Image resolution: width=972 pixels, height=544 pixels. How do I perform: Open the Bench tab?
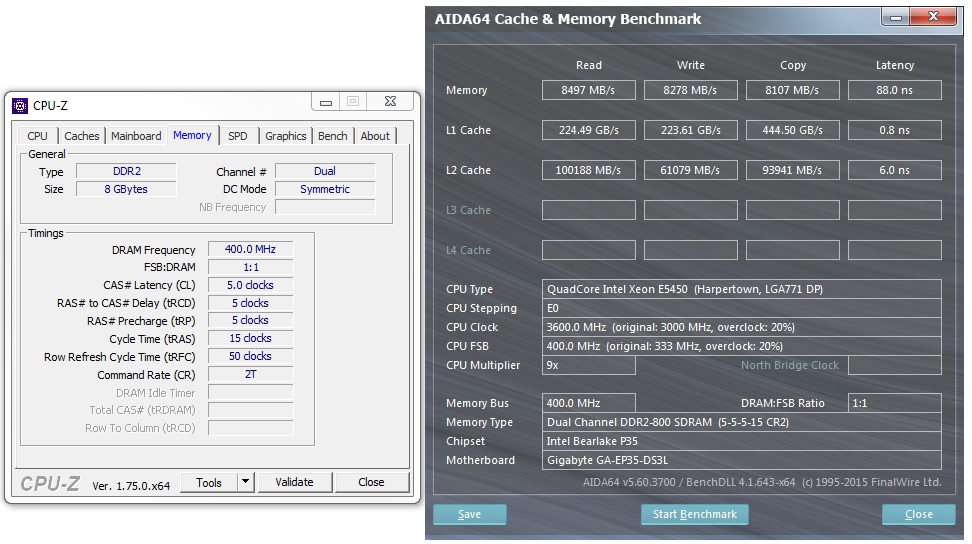pyautogui.click(x=333, y=136)
